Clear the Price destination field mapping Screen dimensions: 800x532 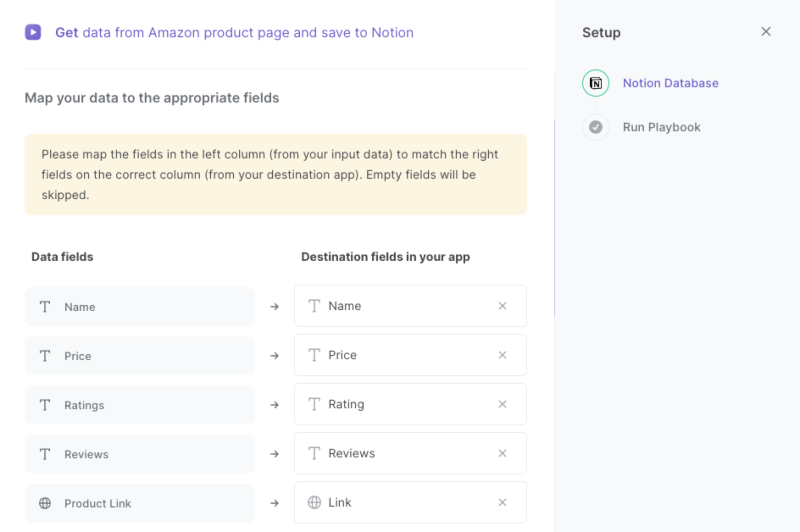pos(502,355)
